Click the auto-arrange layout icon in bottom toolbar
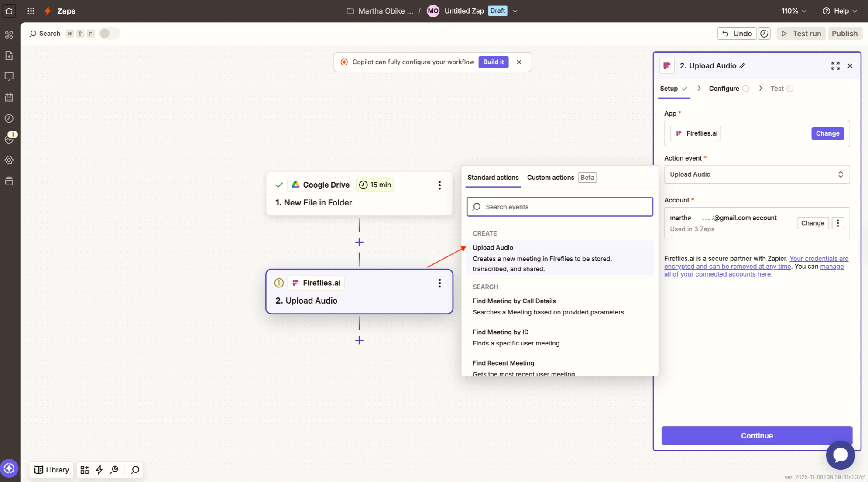The height and width of the screenshot is (482, 868). tap(85, 470)
